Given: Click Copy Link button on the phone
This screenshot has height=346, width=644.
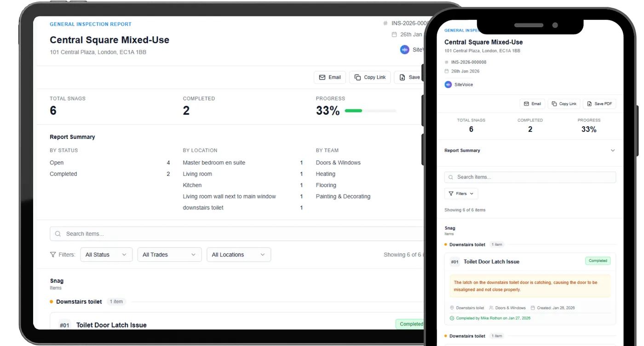Looking at the screenshot, I should point(564,104).
